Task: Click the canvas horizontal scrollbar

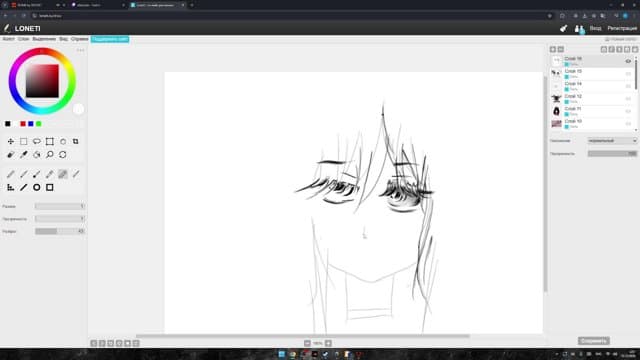Action: (302, 336)
